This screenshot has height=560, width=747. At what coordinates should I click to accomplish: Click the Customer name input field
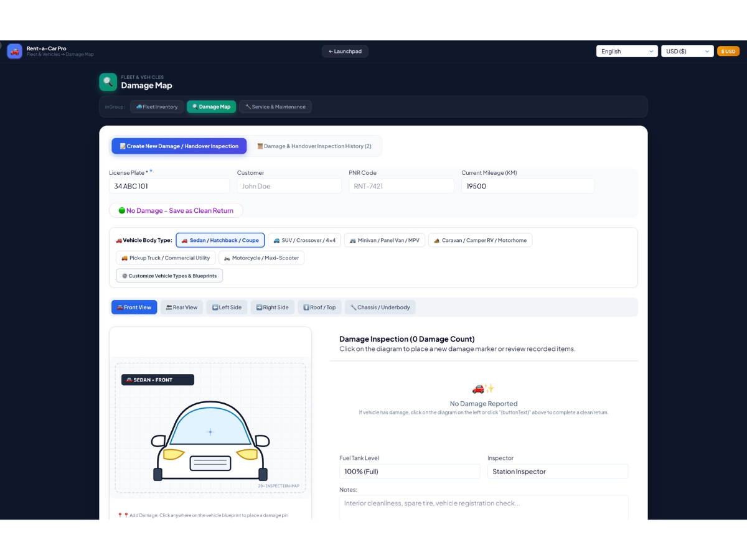tap(289, 186)
